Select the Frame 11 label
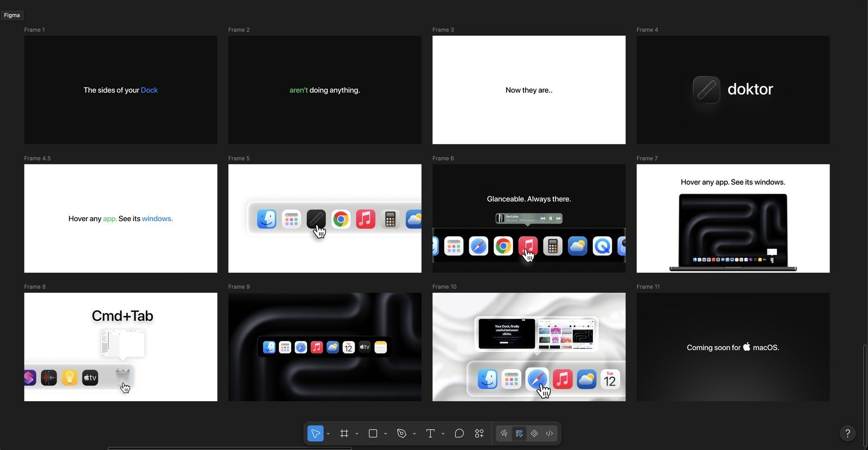 click(648, 287)
